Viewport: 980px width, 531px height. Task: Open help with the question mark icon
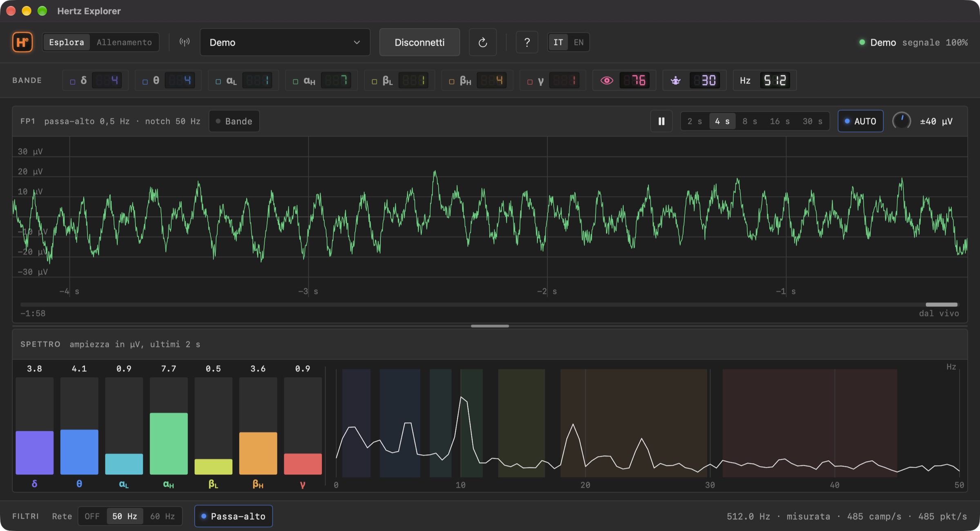click(527, 42)
